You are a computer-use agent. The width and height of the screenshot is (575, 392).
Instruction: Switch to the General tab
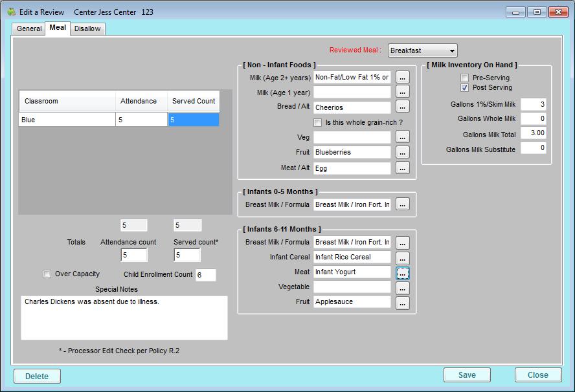tap(29, 28)
